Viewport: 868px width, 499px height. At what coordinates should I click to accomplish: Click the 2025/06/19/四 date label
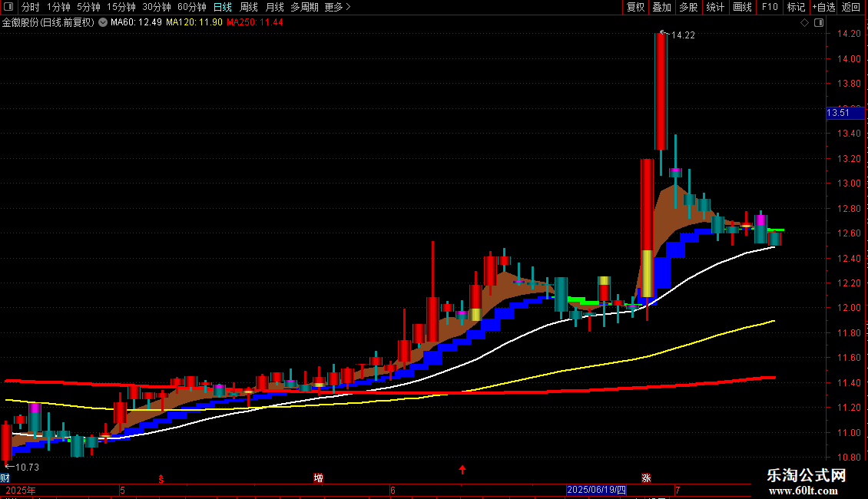pos(596,490)
